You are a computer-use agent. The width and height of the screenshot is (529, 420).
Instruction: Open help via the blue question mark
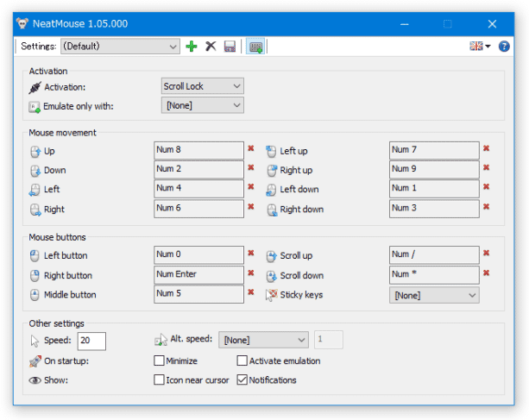point(504,47)
